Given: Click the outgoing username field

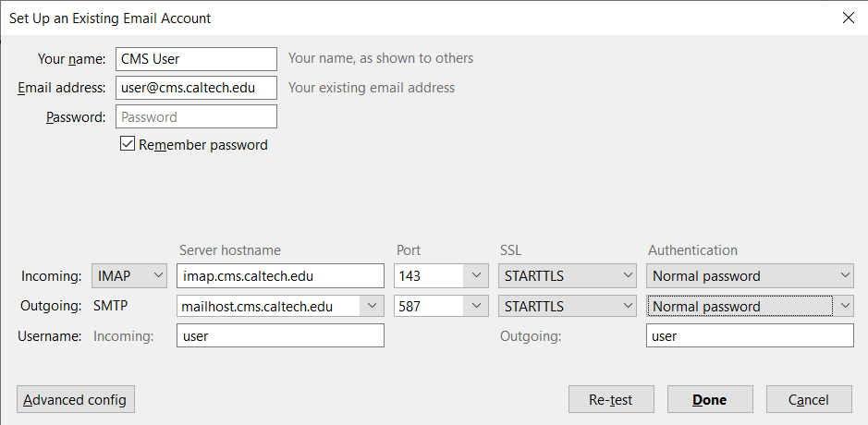Looking at the screenshot, I should pos(750,336).
